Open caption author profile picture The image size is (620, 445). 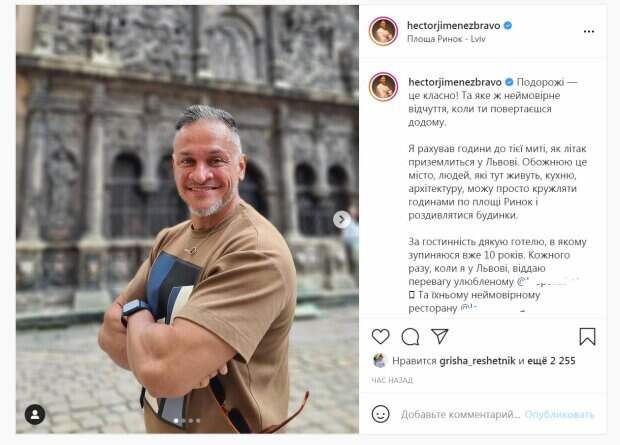383,87
